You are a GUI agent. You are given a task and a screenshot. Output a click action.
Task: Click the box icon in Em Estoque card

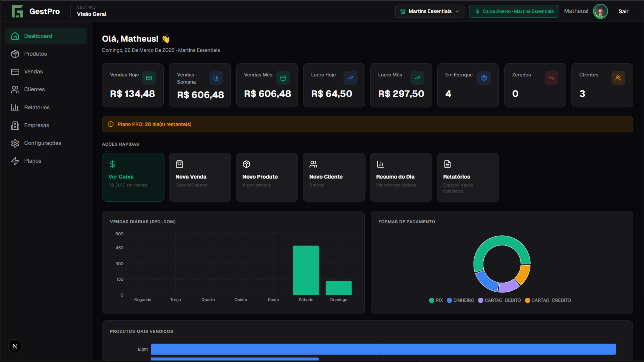coord(484,78)
